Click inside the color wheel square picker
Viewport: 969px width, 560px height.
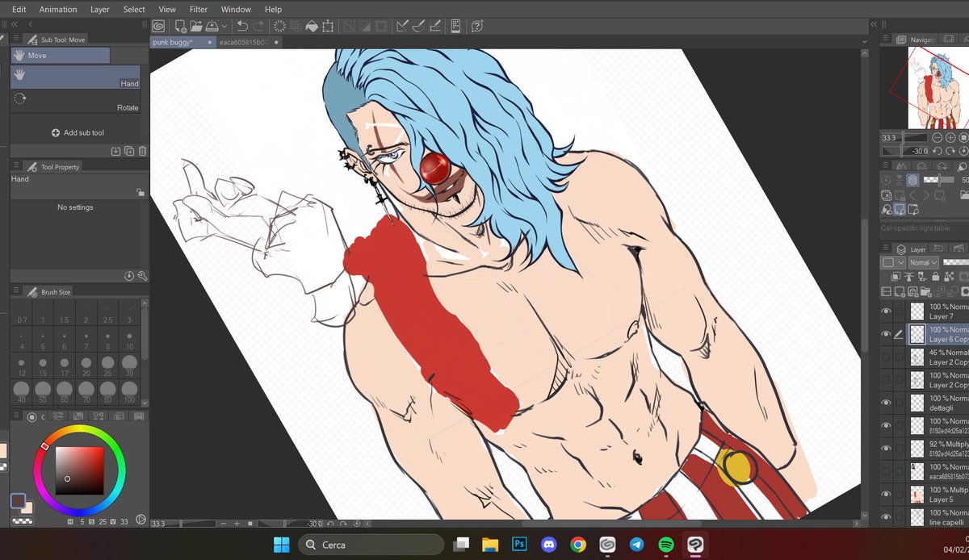coord(79,470)
